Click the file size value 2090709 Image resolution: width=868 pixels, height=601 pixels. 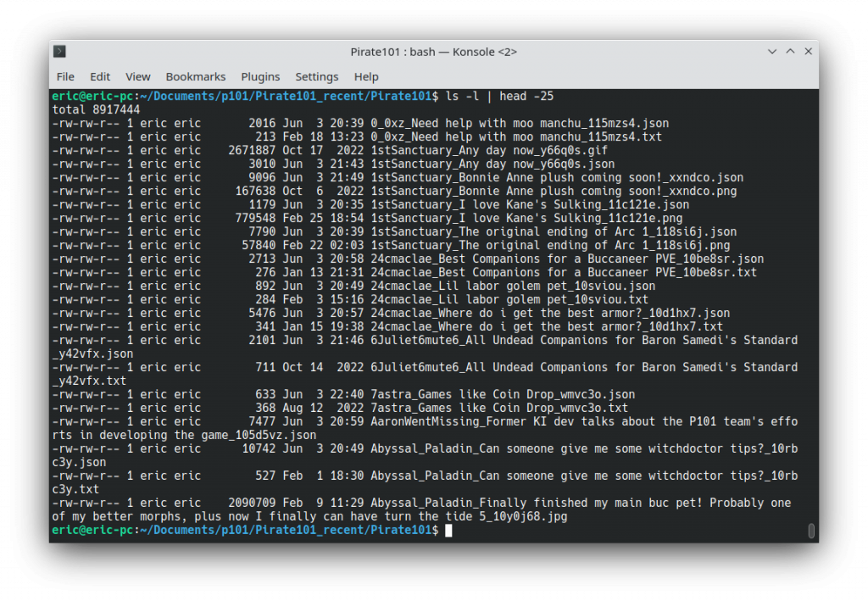[252, 503]
